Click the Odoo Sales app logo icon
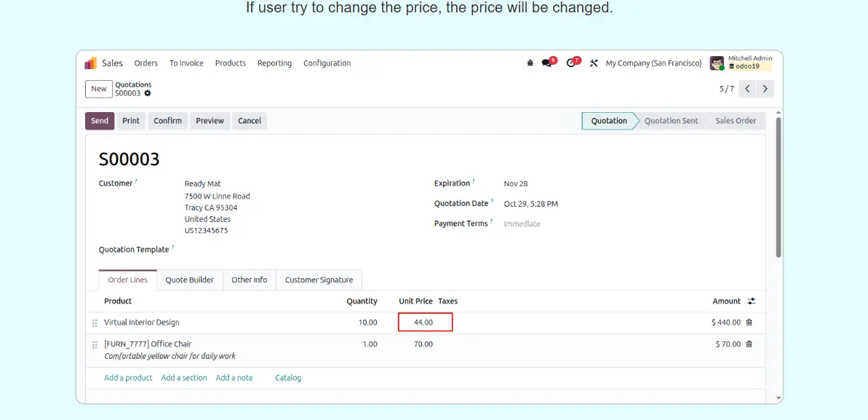The image size is (868, 420). [91, 63]
